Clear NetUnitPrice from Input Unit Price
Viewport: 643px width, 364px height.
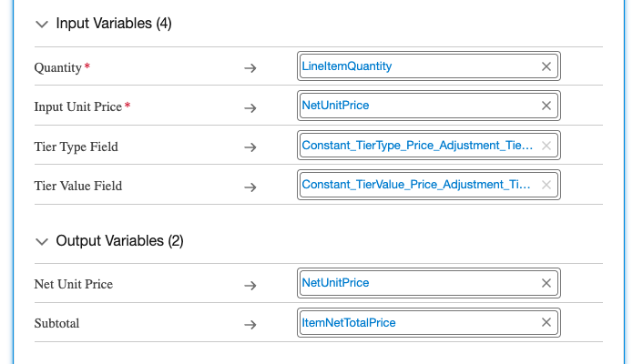coord(546,106)
